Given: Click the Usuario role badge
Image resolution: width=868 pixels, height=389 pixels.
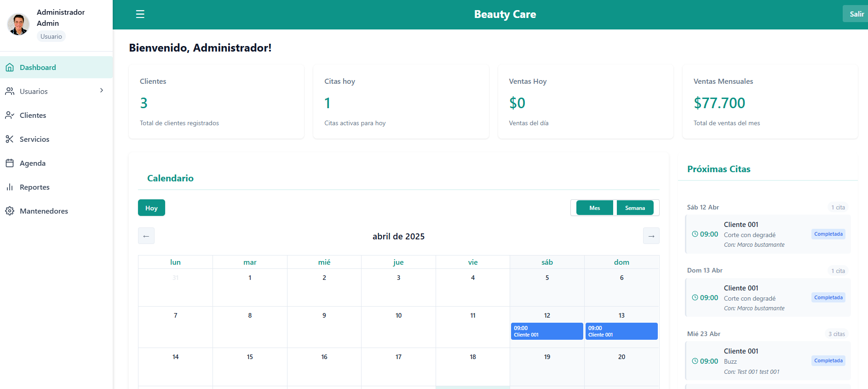Looking at the screenshot, I should pos(51,36).
